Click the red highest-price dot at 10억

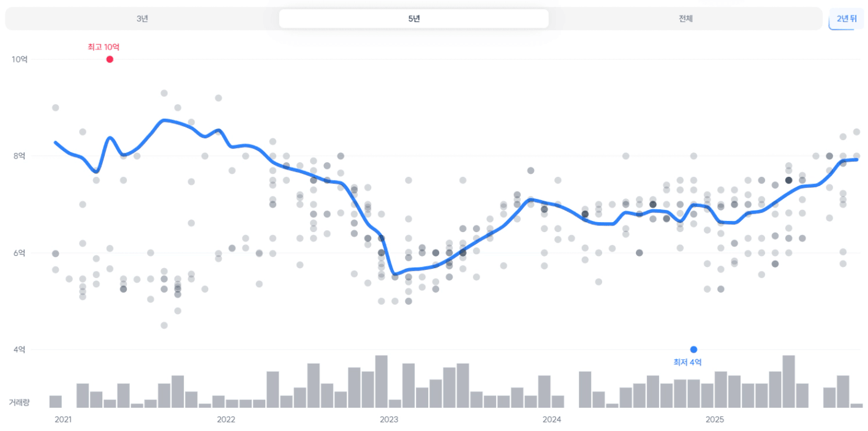click(x=110, y=59)
